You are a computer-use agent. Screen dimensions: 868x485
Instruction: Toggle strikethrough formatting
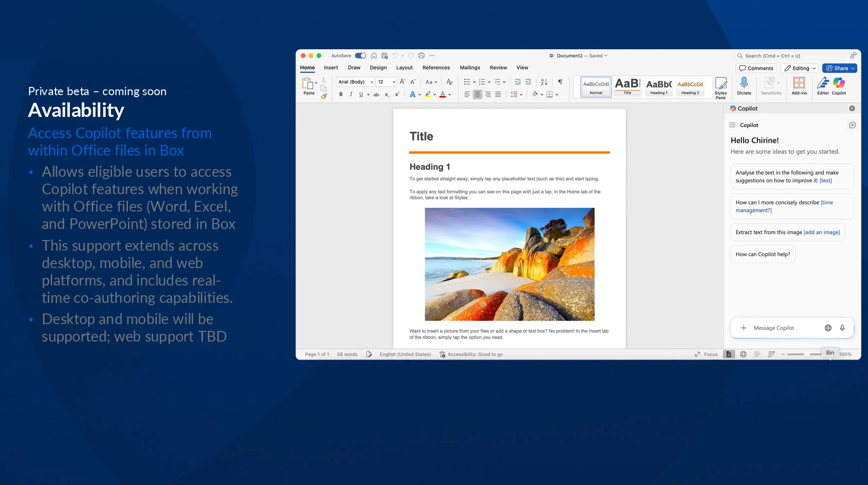click(x=376, y=95)
